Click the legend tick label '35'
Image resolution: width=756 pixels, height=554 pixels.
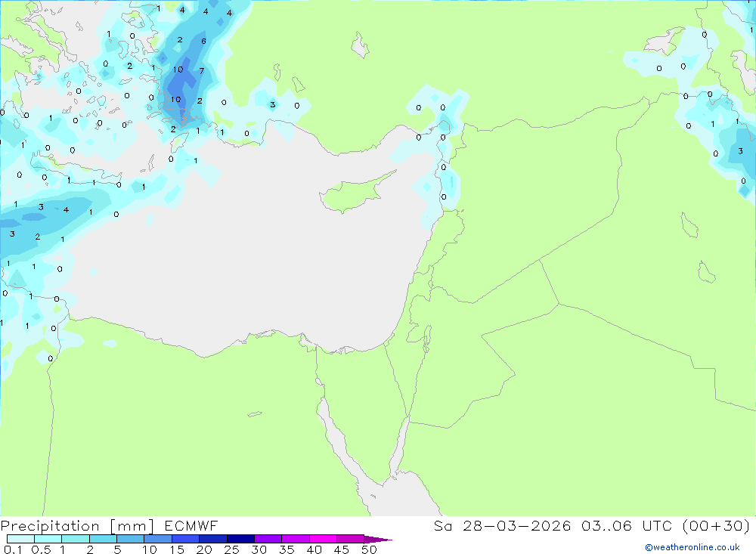pyautogui.click(x=287, y=549)
